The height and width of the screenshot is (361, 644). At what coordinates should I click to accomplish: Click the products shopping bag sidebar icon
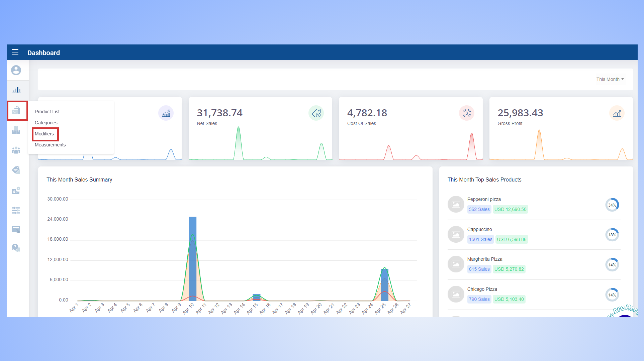[16, 110]
